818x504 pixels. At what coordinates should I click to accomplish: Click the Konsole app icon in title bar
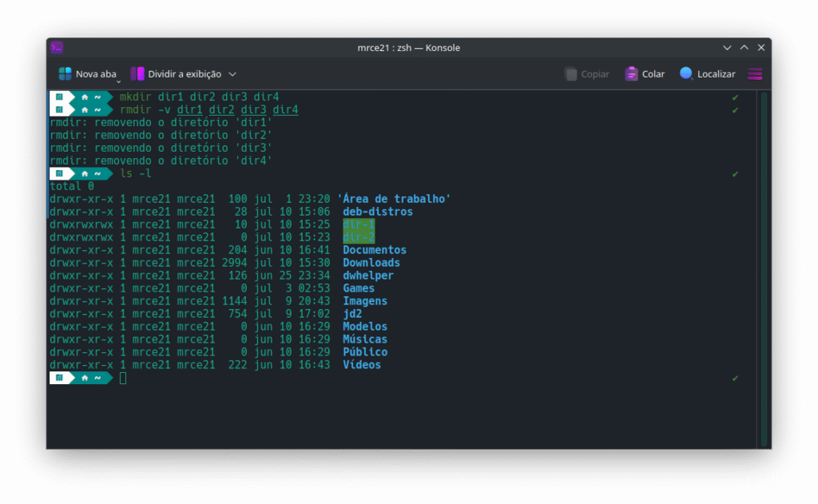[57, 47]
